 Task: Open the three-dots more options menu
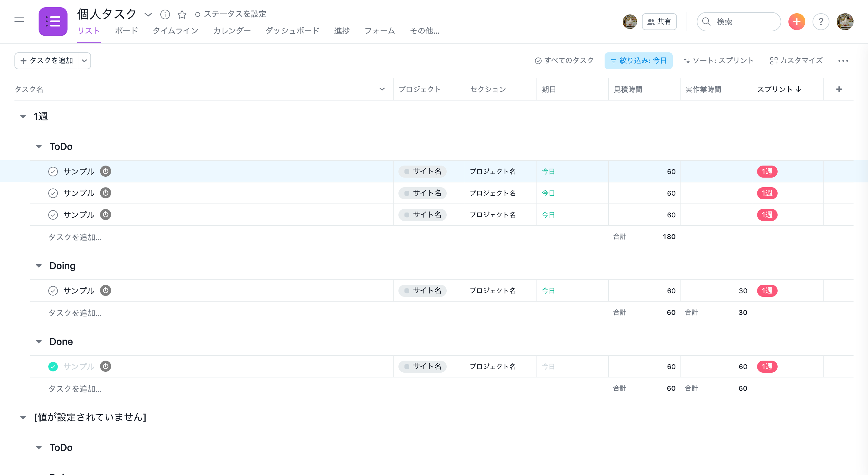[843, 61]
